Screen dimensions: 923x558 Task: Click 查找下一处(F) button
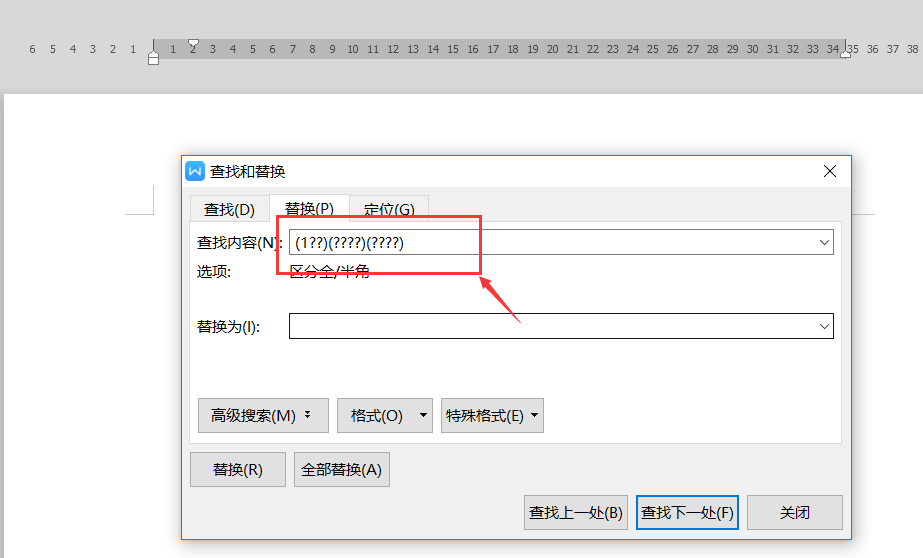[x=687, y=513]
